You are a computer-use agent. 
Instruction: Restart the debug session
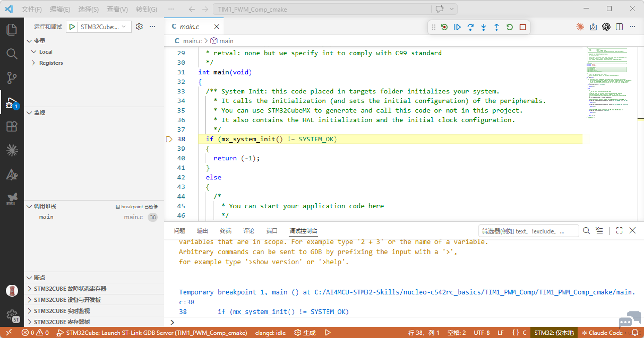[x=509, y=27]
